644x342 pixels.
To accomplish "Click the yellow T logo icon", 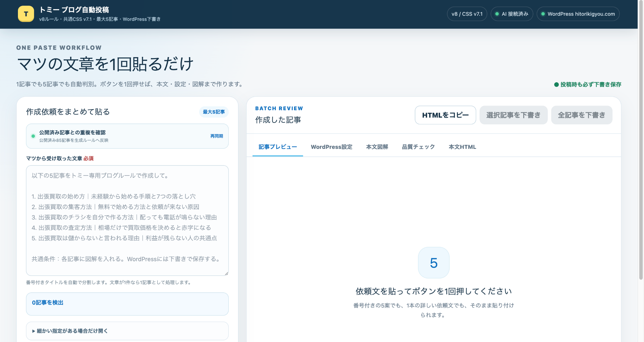I will (x=26, y=14).
